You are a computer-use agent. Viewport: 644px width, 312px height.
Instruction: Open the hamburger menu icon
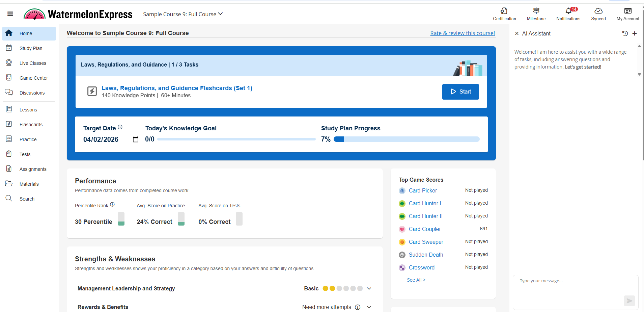[x=10, y=14]
